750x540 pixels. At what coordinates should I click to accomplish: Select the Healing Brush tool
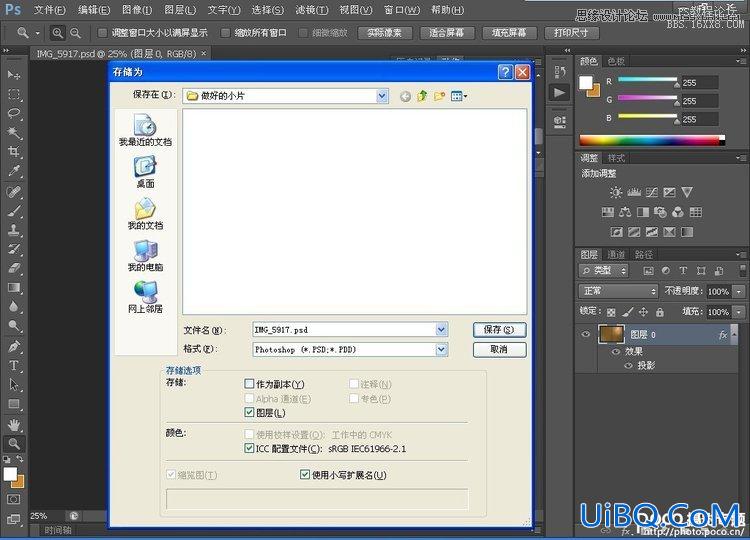tap(14, 191)
